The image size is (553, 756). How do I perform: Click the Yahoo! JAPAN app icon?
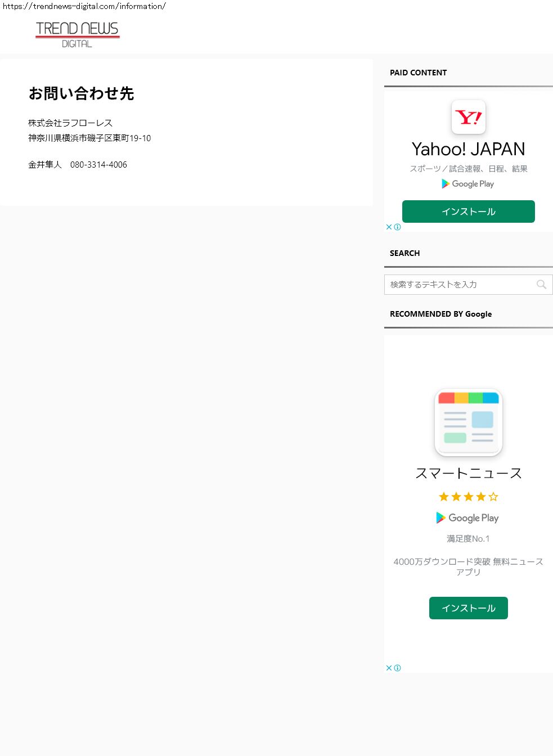click(468, 117)
